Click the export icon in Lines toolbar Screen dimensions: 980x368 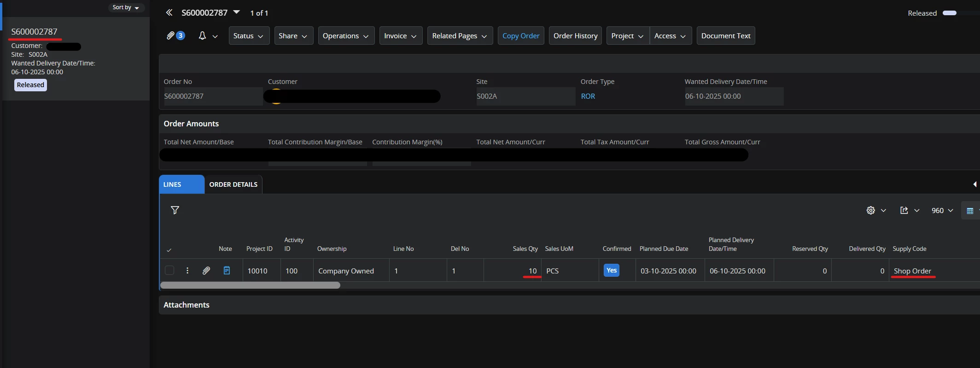click(x=904, y=210)
